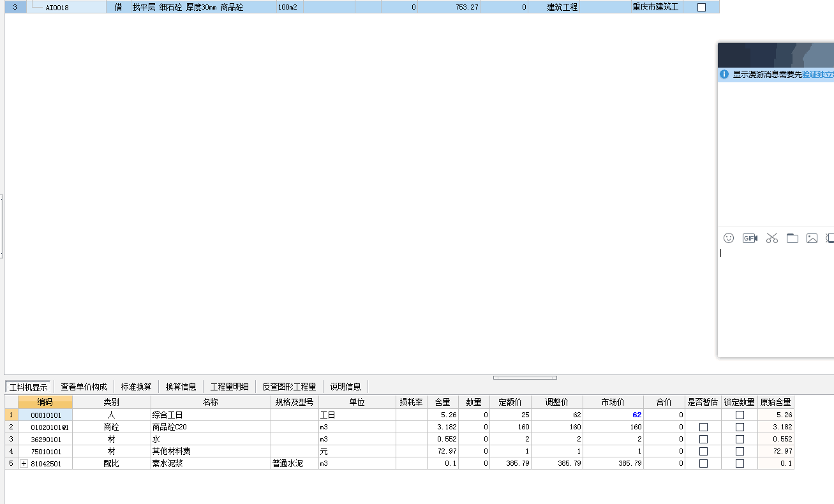Click the 原始含量 column header
834x504 pixels.
(776, 403)
